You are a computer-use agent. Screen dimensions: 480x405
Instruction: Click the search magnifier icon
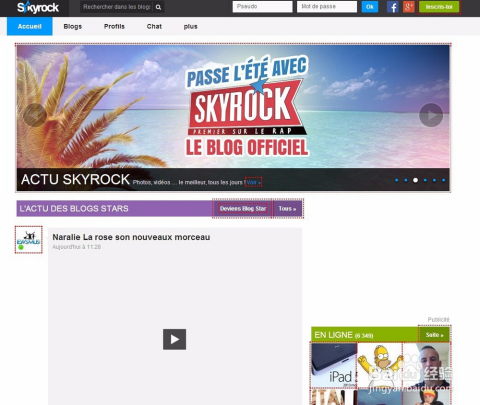pyautogui.click(x=158, y=7)
